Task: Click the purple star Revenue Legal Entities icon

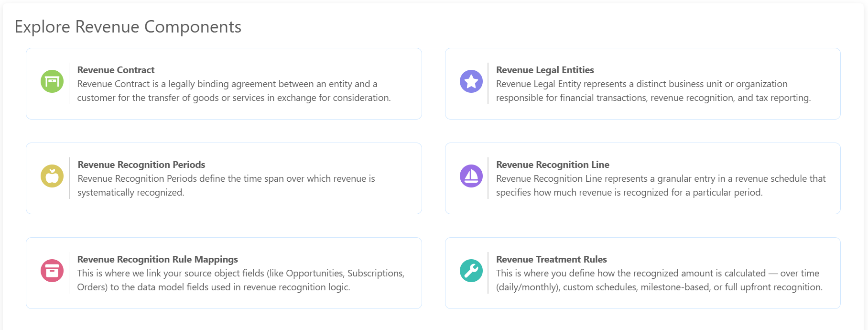Action: (x=471, y=81)
